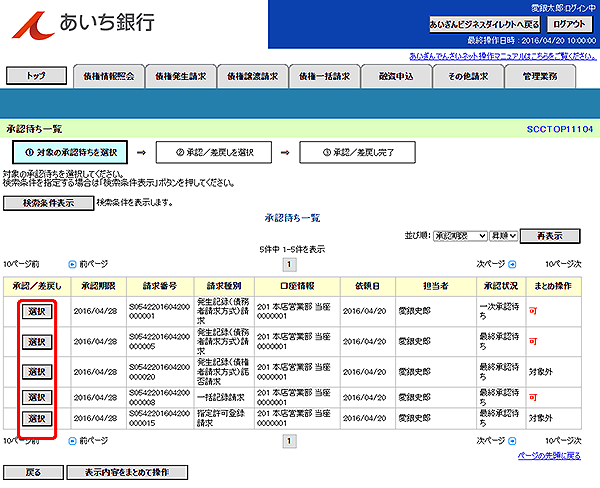Click 対象外 in the 諾否請求 row
This screenshot has width=600, height=488.
click(541, 372)
